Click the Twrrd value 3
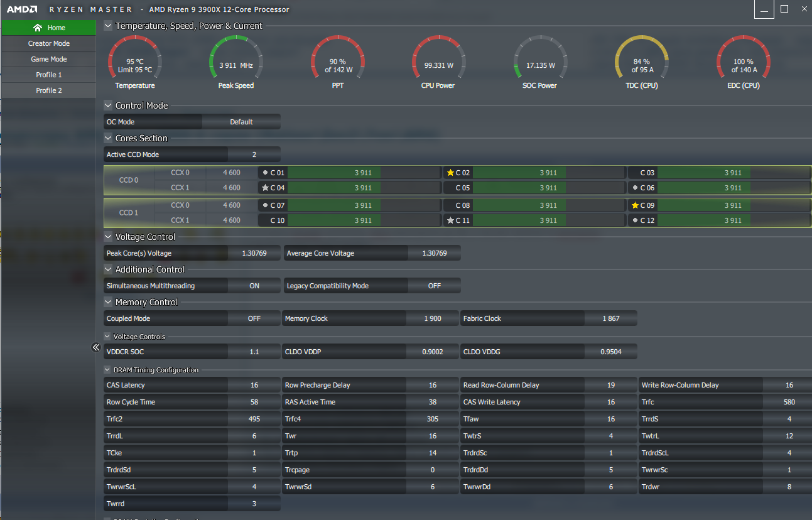812x520 pixels. (254, 504)
